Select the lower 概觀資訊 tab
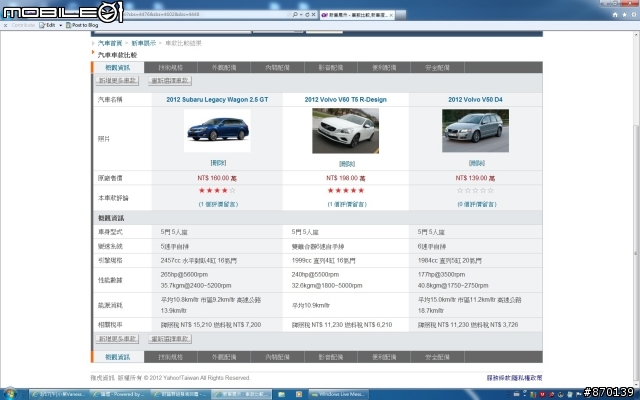The height and width of the screenshot is (400, 640). (118, 357)
